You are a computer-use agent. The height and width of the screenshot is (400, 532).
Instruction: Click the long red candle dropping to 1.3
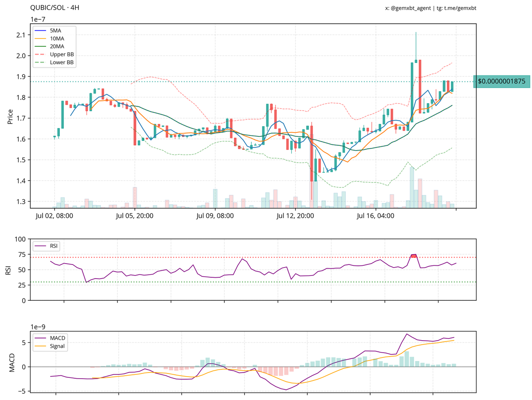[312, 162]
